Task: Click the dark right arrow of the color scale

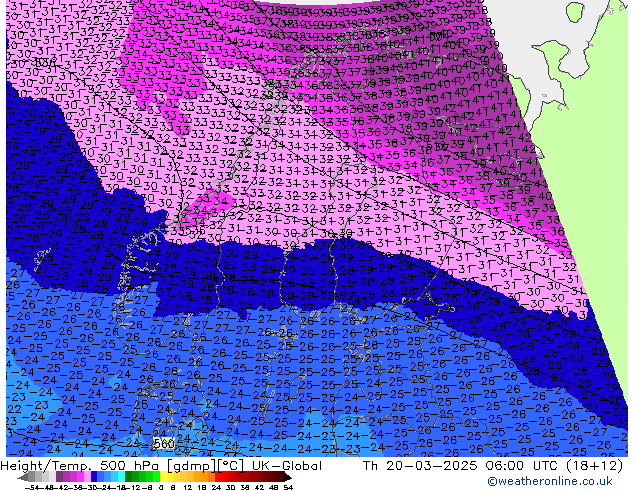Action: coord(287,478)
